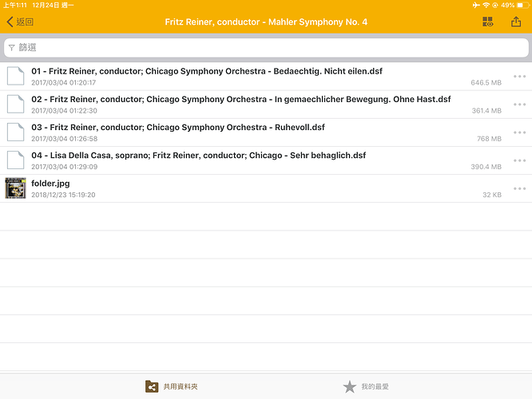Click the 646.5 MB size label
This screenshot has width=532, height=399.
486,83
